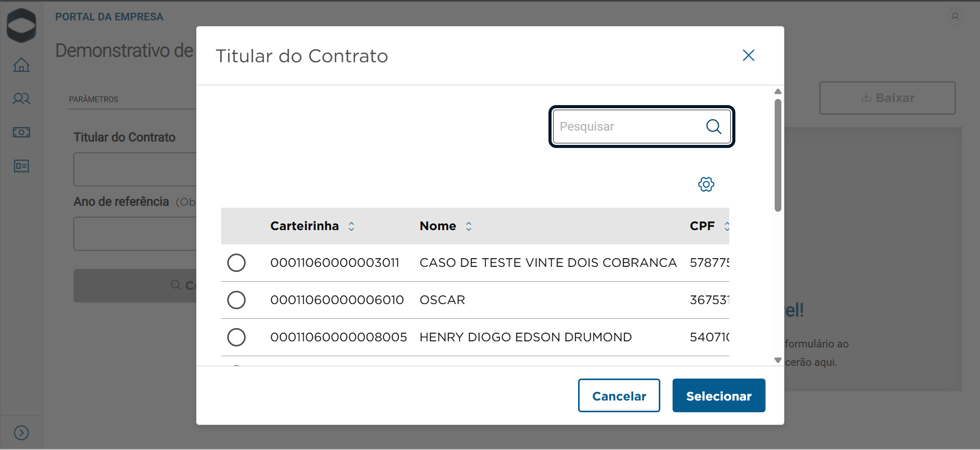Open the users group sidebar icon
This screenshot has width=980, height=450.
tap(21, 98)
